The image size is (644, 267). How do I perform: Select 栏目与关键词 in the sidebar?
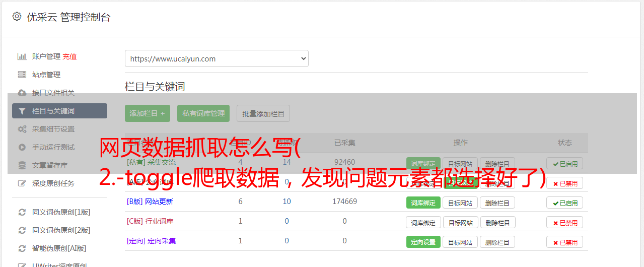(x=59, y=111)
